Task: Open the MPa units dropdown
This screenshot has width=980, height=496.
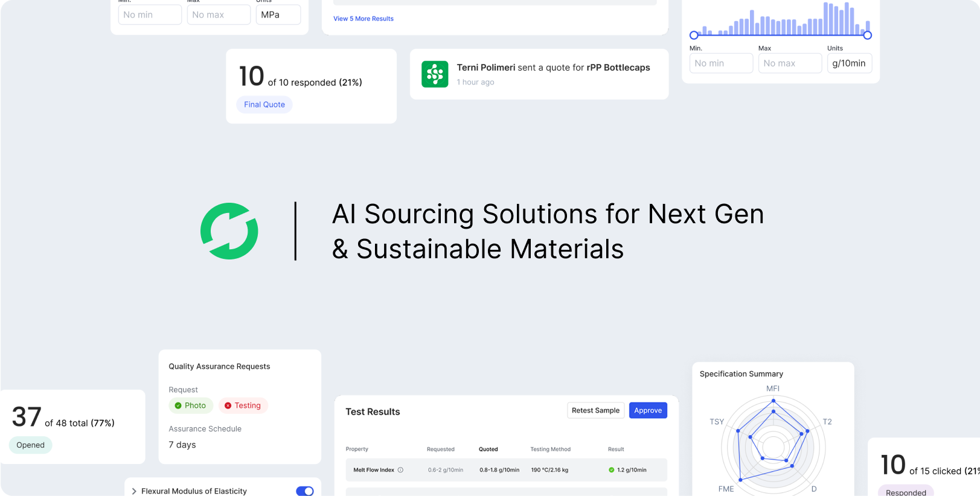Action: (x=278, y=14)
